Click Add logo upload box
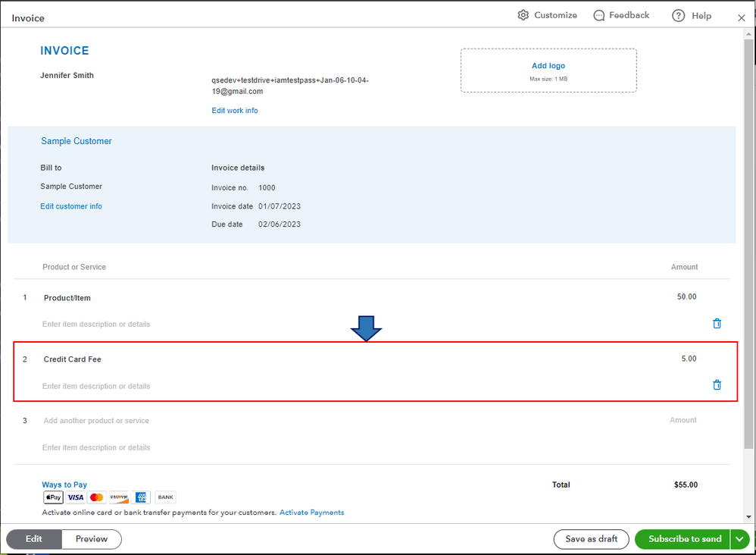This screenshot has width=756, height=555. click(548, 71)
